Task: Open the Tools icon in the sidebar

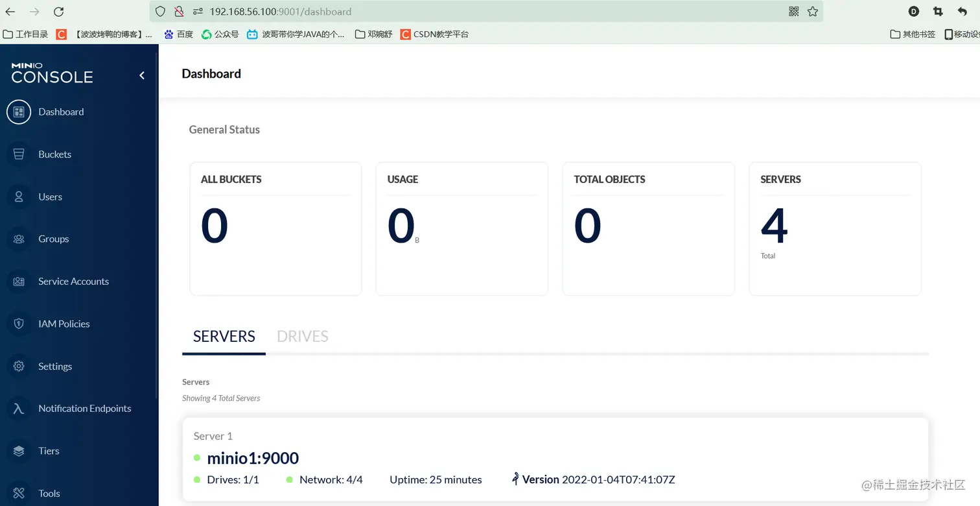Action: pos(19,493)
